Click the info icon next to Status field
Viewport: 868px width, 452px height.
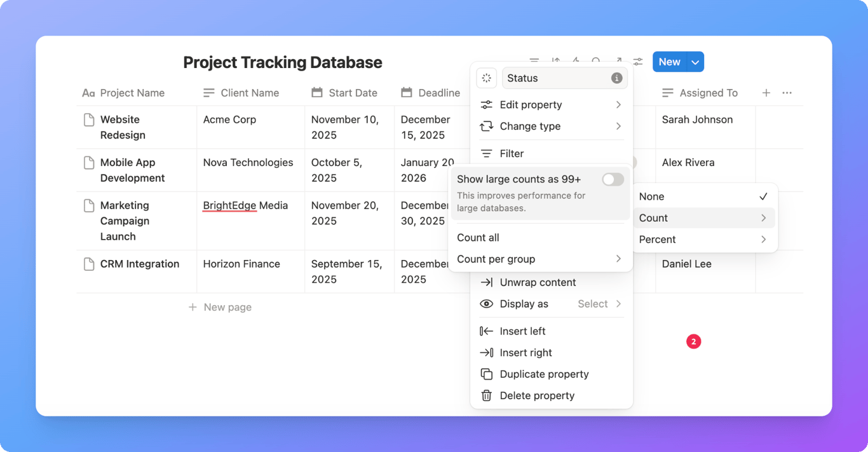[616, 78]
